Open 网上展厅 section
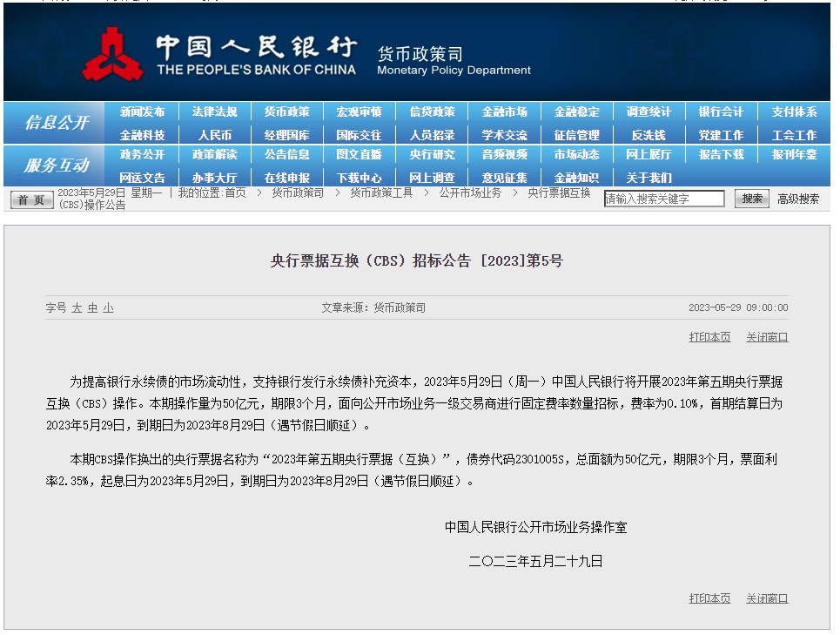 648,155
